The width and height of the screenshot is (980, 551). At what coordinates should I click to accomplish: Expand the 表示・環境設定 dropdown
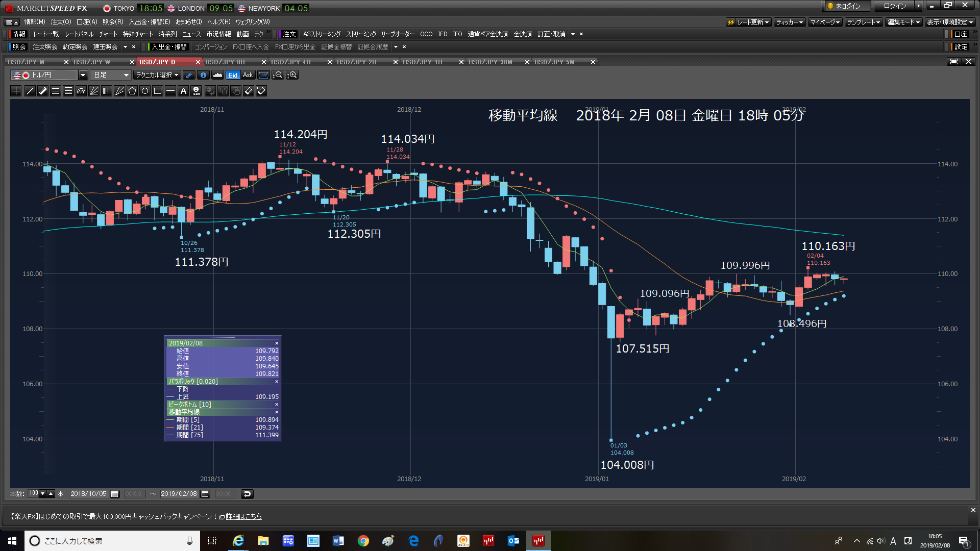tap(950, 22)
